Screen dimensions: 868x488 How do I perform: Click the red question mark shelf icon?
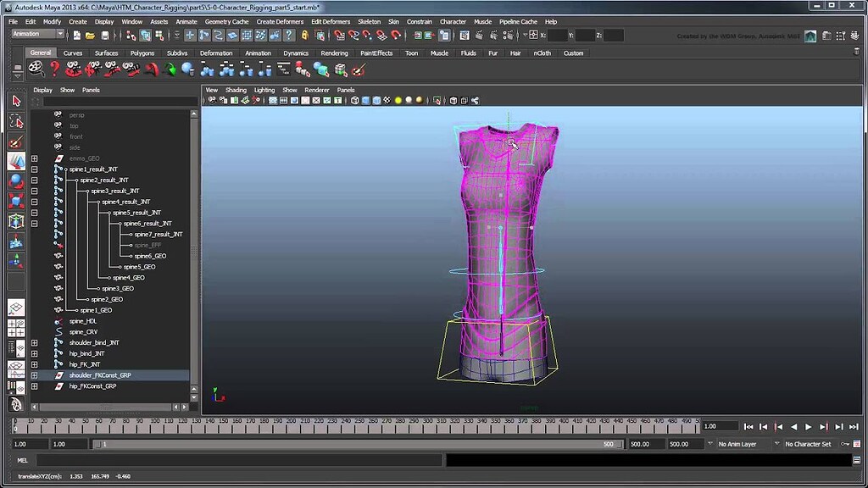point(54,69)
